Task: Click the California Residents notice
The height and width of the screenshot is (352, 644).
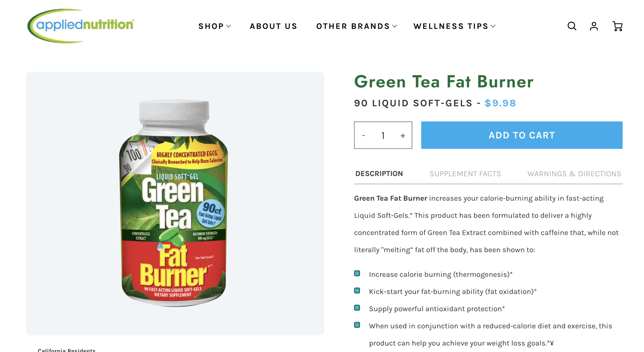Action: (x=67, y=350)
